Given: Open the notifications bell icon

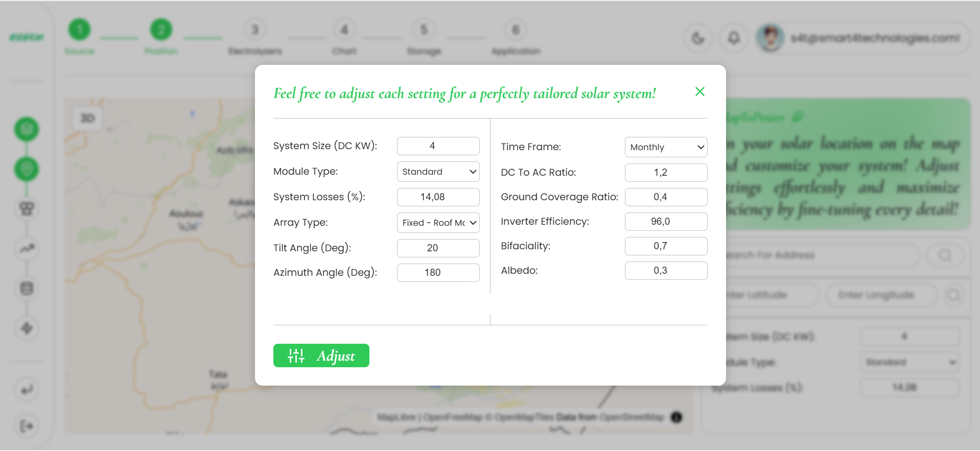Looking at the screenshot, I should 734,38.
